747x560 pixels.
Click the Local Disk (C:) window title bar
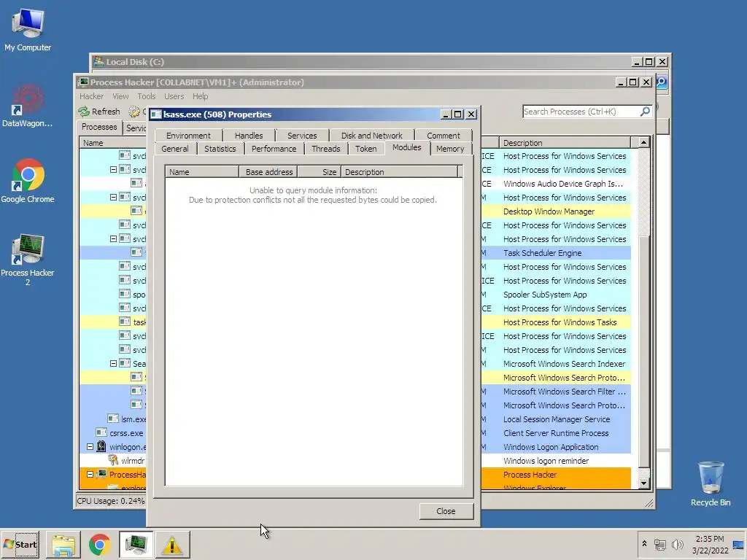[362, 62]
